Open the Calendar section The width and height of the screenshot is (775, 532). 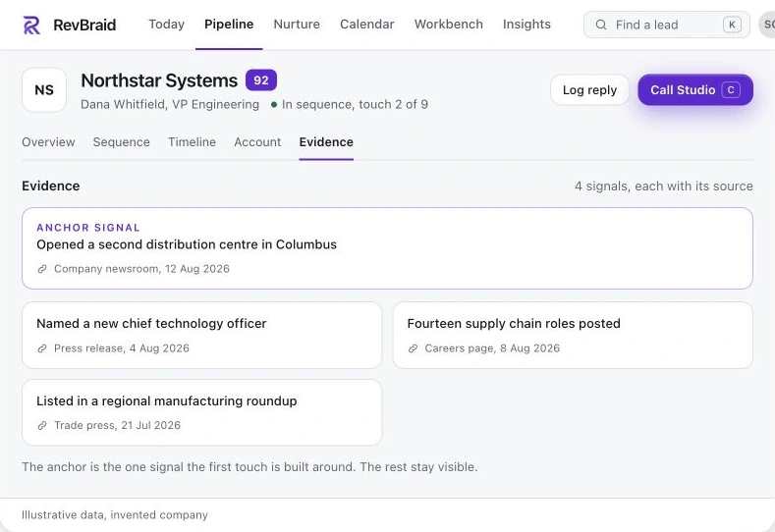[366, 25]
